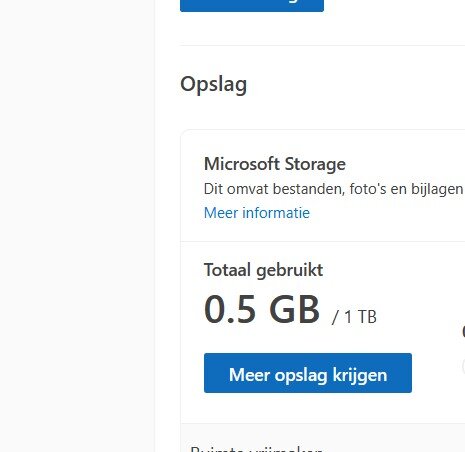Click the word bestanden in description
The image size is (465, 452).
pyautogui.click(x=308, y=189)
